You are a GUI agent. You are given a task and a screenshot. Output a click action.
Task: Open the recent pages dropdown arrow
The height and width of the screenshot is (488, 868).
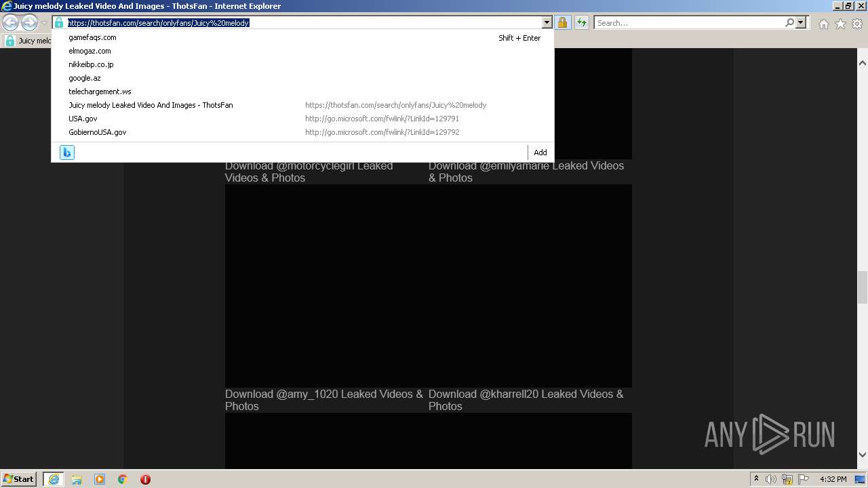tap(44, 23)
